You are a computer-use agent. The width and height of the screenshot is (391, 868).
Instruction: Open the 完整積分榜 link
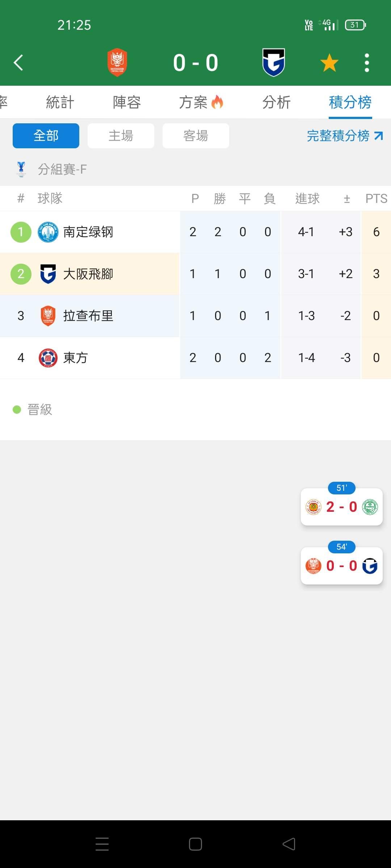coord(344,136)
